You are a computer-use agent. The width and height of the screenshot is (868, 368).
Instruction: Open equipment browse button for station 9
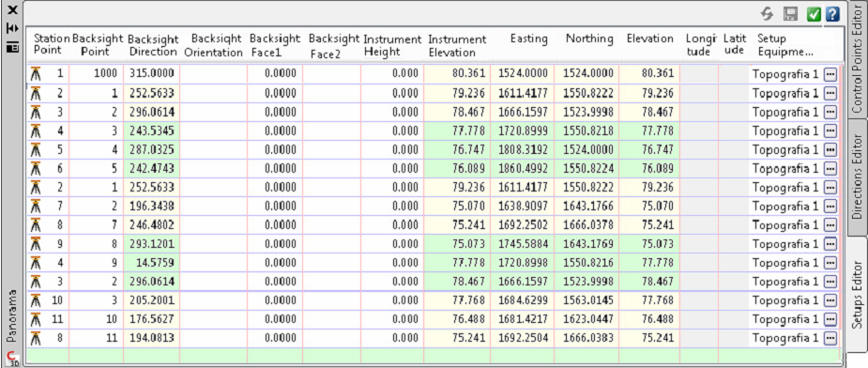point(830,244)
